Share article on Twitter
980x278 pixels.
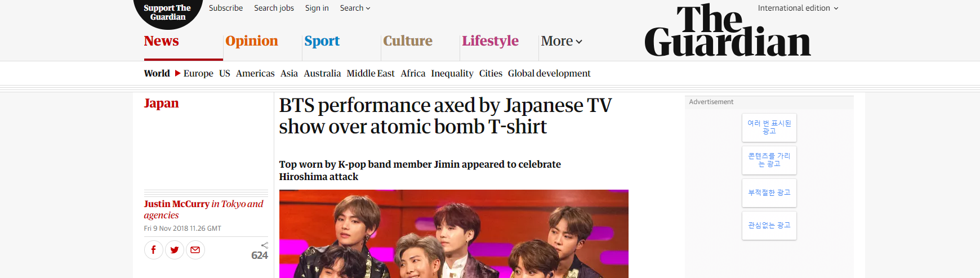(175, 250)
